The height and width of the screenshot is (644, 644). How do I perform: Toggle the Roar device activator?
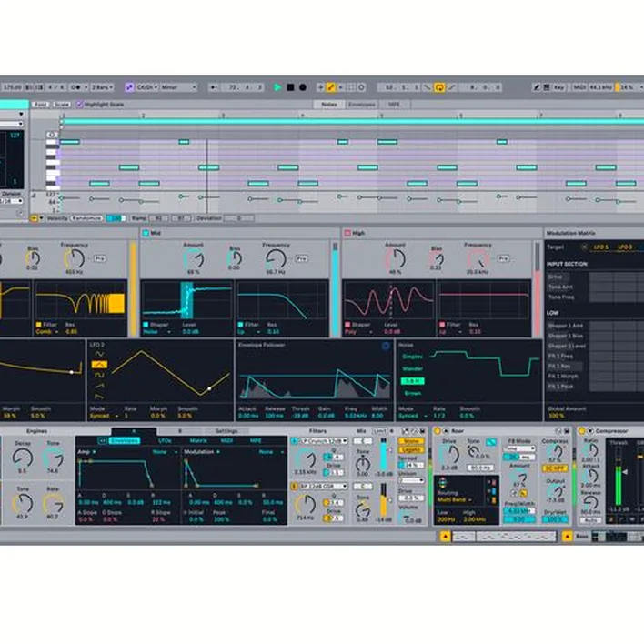tap(438, 431)
